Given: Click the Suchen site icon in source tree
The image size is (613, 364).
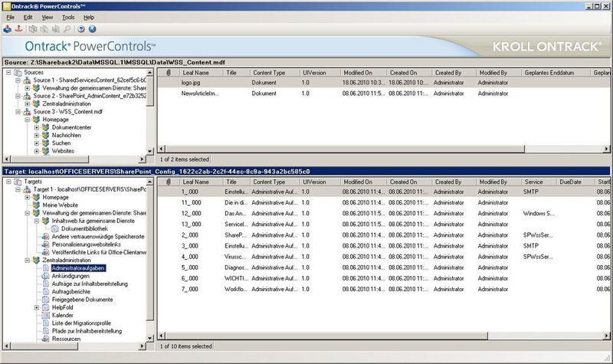Looking at the screenshot, I should pos(46,143).
